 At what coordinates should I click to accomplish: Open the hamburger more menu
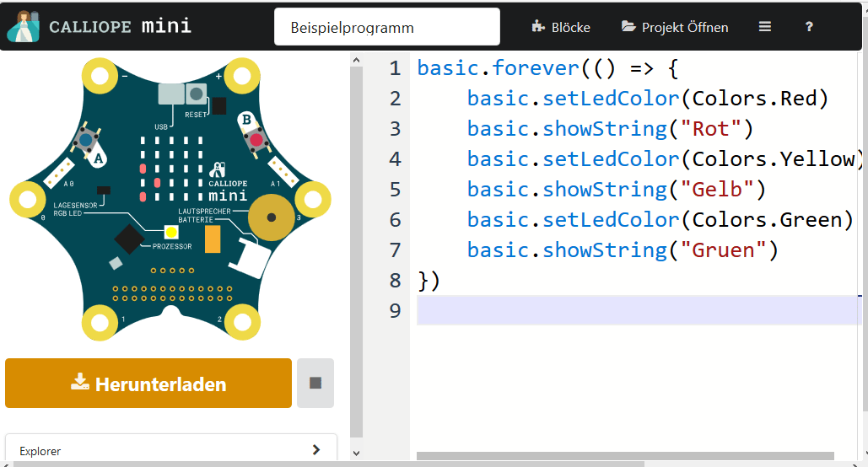click(x=765, y=27)
